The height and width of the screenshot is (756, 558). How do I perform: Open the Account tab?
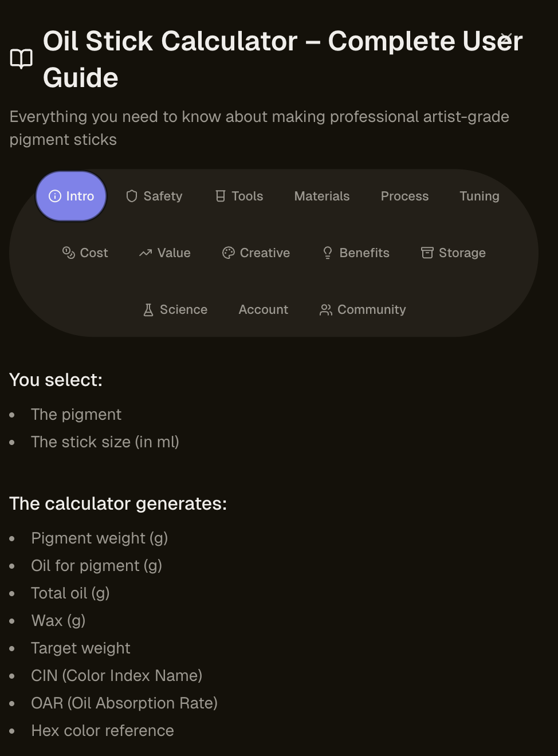[x=263, y=309]
